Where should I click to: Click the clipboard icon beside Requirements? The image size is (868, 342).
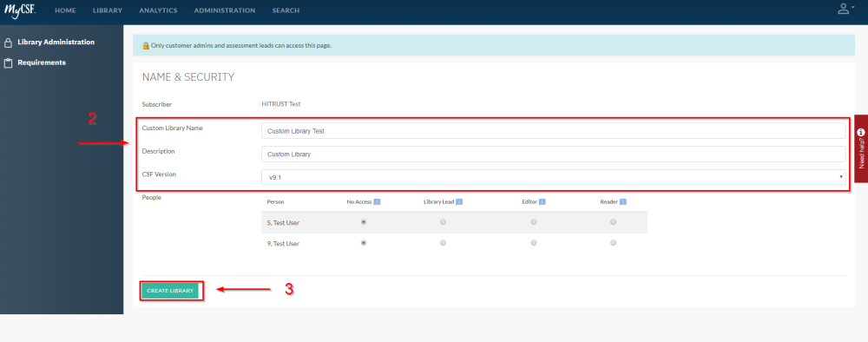[x=9, y=63]
